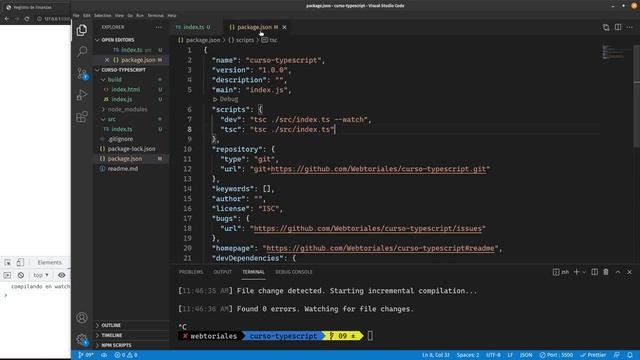
Task: Maximize the terminal panel size chevron
Action: coord(618,272)
